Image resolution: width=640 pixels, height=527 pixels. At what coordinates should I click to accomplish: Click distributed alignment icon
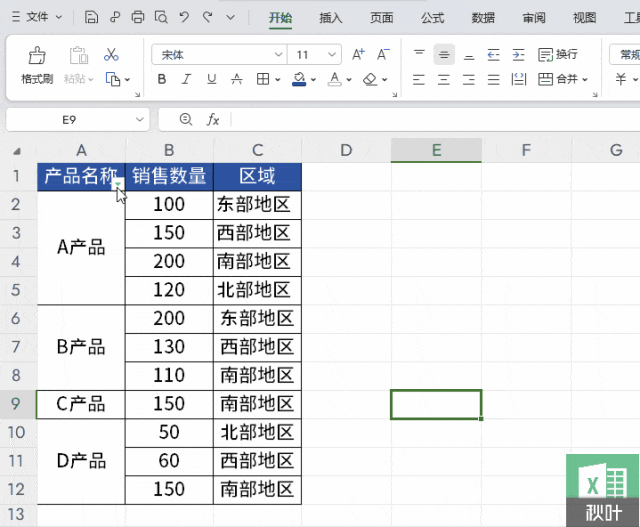(x=519, y=79)
